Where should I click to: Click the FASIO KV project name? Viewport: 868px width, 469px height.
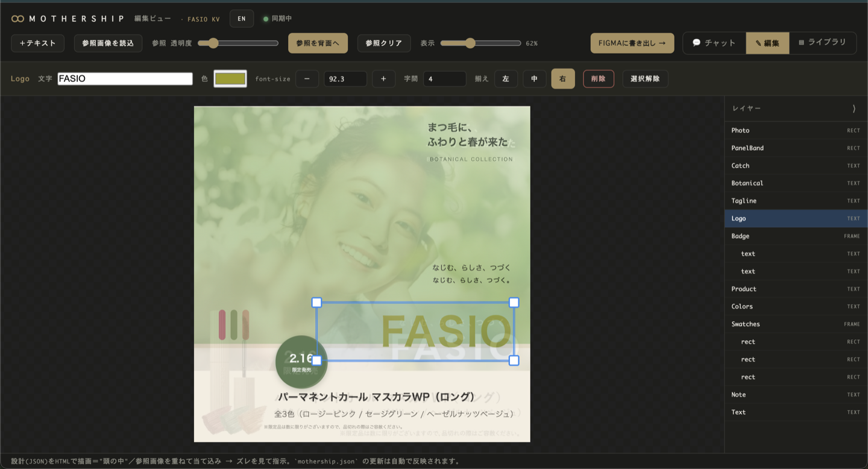204,19
